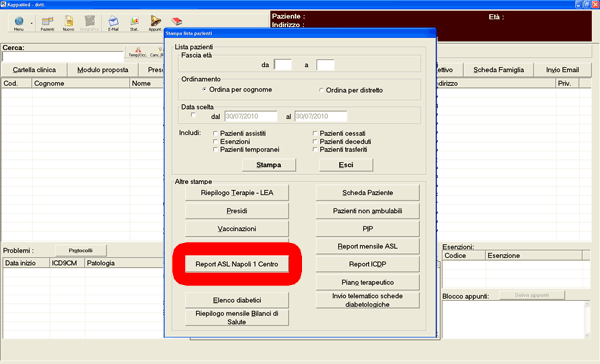Click the 'dal' date field
The height and width of the screenshot is (364, 600).
[x=251, y=116]
